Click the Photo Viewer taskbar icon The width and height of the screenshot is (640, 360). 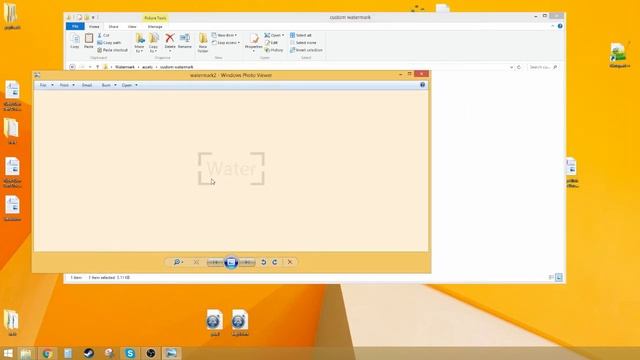(x=171, y=353)
